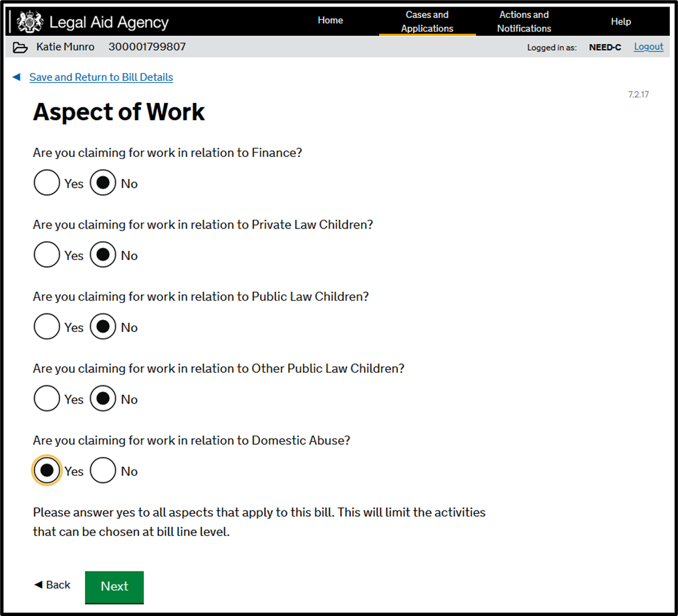The height and width of the screenshot is (616, 678).
Task: Open the Home menu item
Action: click(x=330, y=21)
